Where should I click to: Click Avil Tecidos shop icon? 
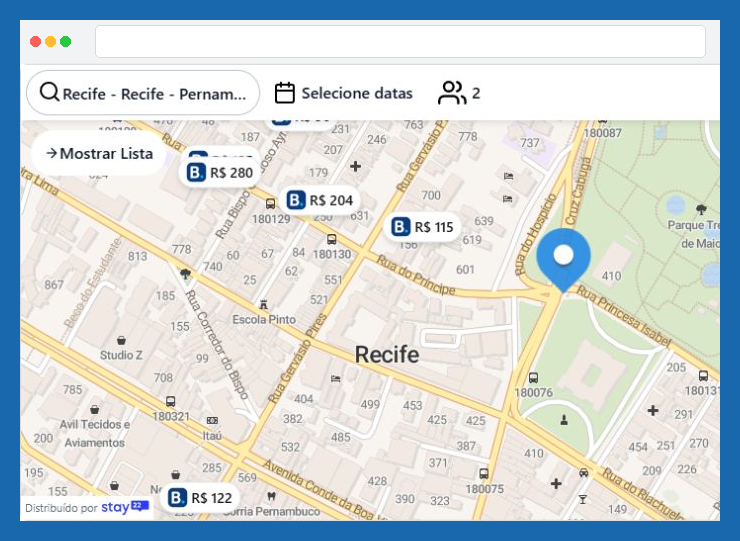click(95, 409)
